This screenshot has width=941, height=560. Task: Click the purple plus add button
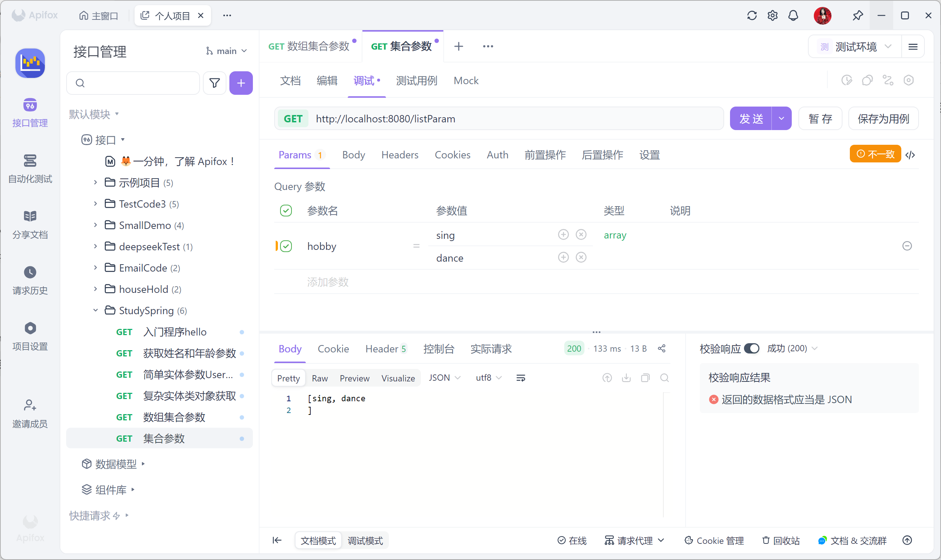[241, 83]
